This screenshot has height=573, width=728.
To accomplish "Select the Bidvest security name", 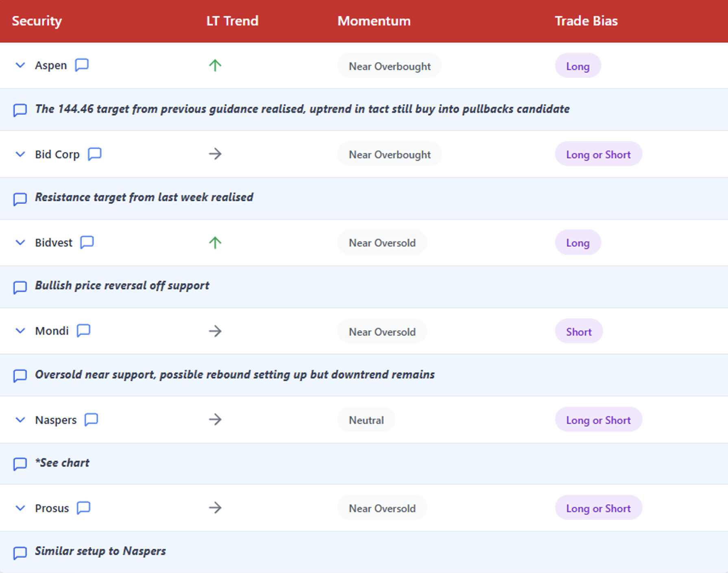I will [54, 243].
